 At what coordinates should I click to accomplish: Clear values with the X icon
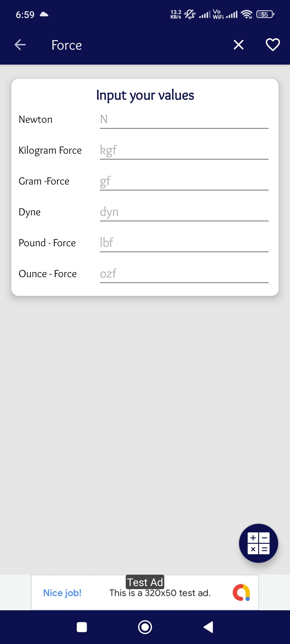click(238, 45)
